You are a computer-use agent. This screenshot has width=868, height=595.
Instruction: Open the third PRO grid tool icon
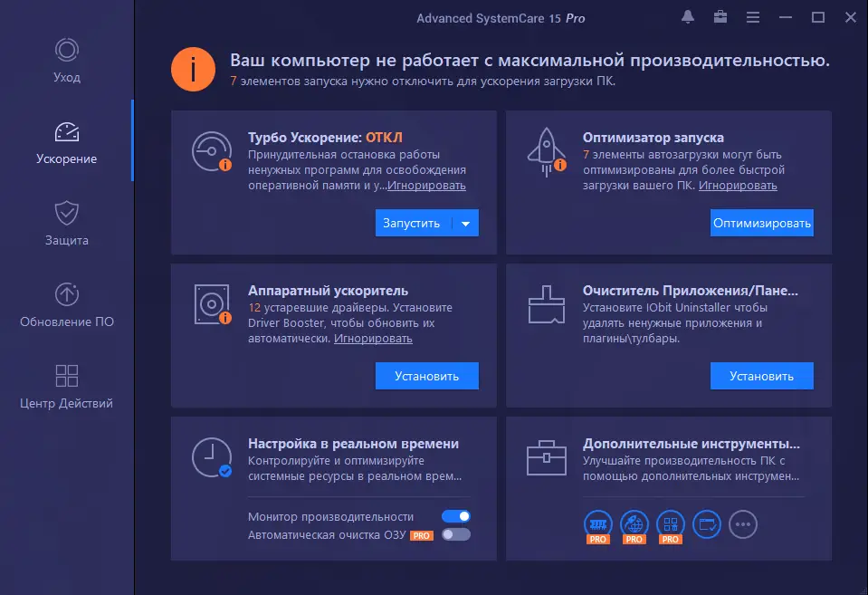click(671, 526)
